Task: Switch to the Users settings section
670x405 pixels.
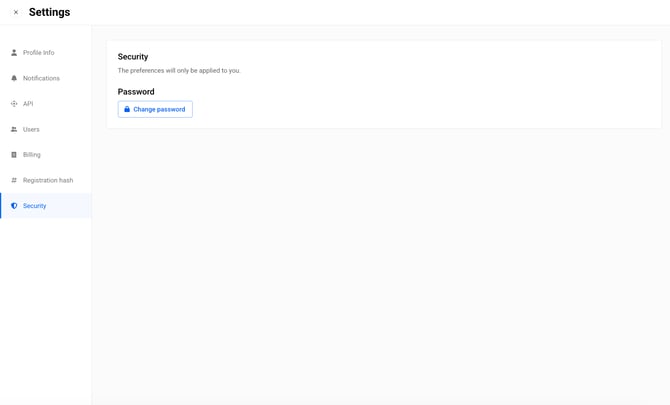Action: (x=46, y=129)
